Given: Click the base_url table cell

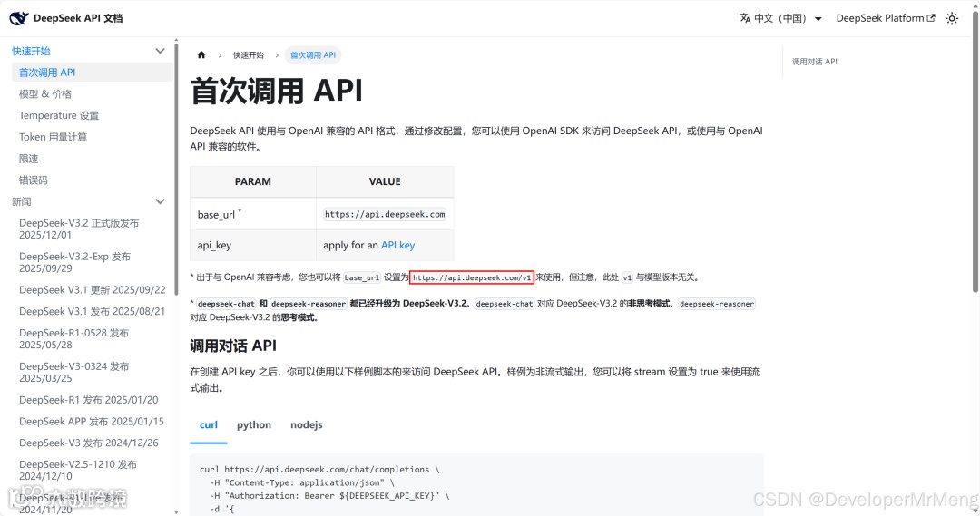Looking at the screenshot, I should click(253, 214).
